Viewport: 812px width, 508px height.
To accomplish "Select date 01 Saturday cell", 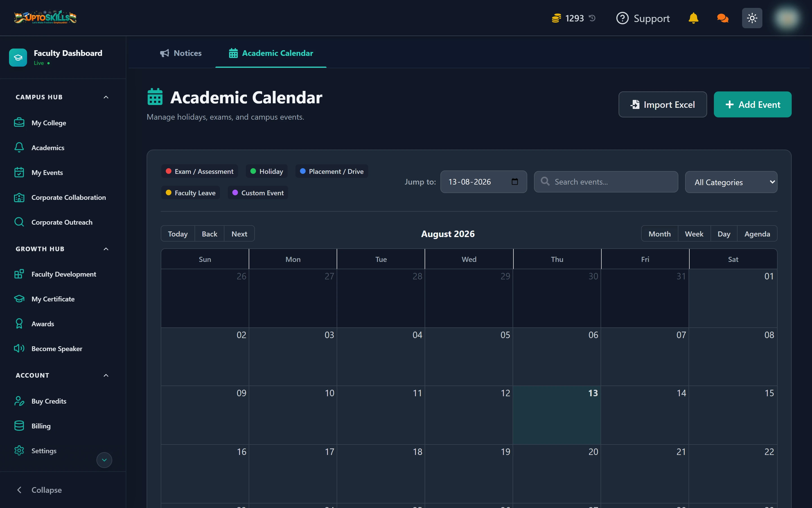I will [x=733, y=298].
